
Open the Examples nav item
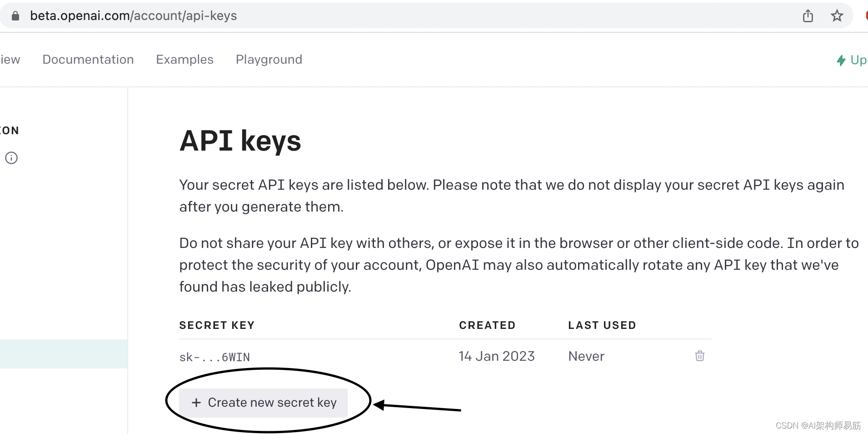point(185,60)
